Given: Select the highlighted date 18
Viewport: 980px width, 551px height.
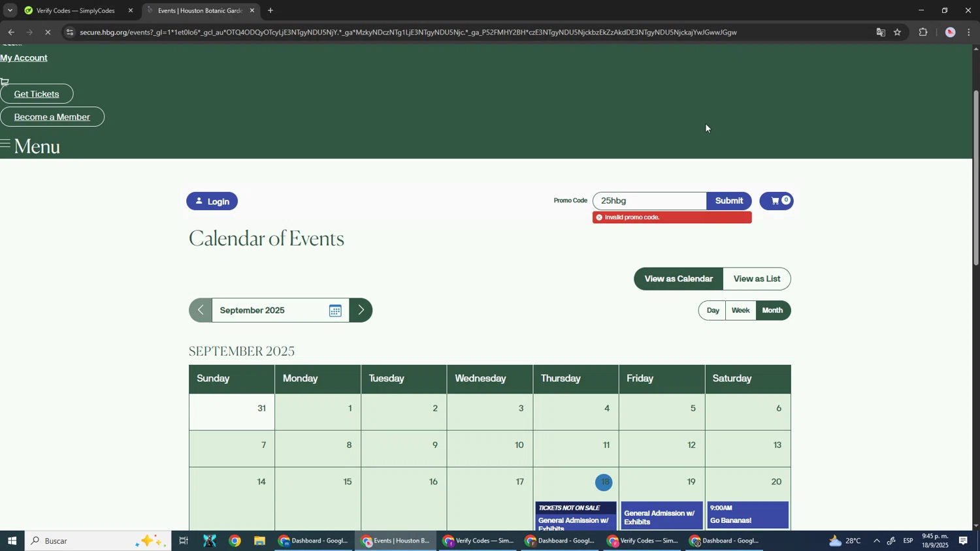Looking at the screenshot, I should click(604, 482).
